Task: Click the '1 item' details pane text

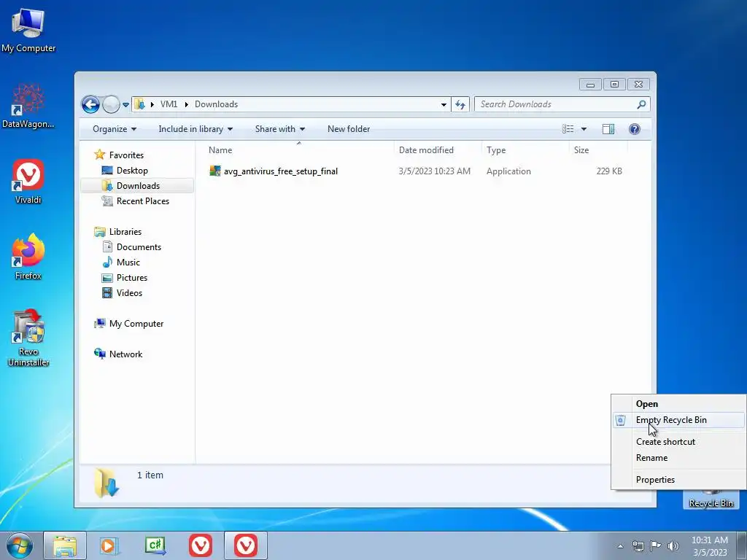Action: pyautogui.click(x=150, y=475)
